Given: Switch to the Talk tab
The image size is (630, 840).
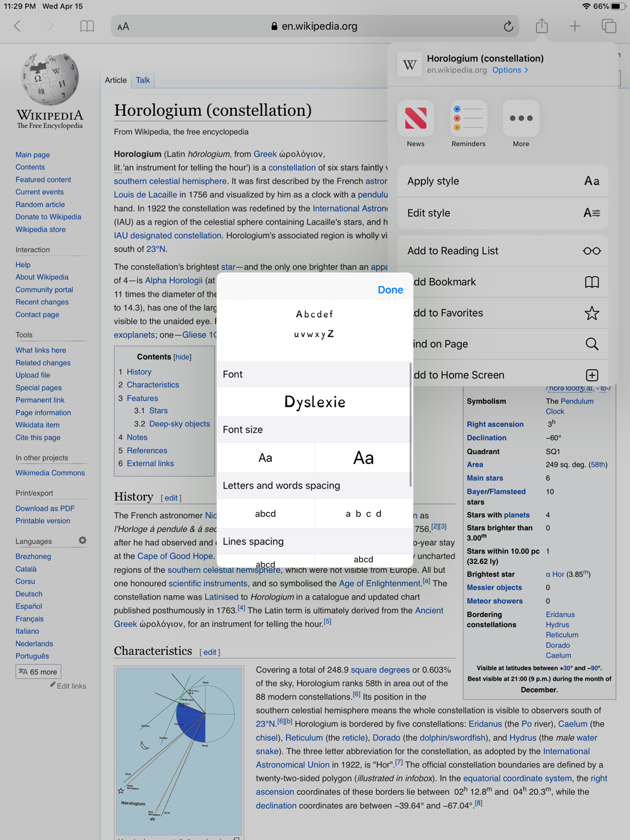Looking at the screenshot, I should point(143,80).
